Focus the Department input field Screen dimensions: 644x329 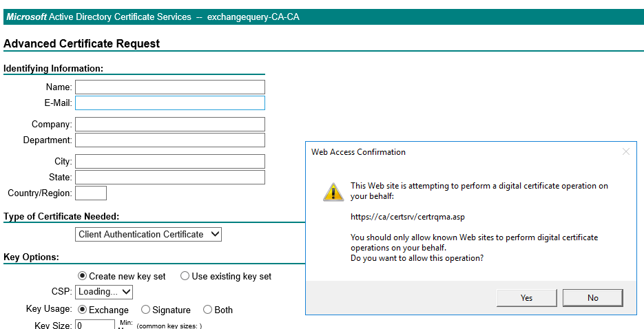170,140
